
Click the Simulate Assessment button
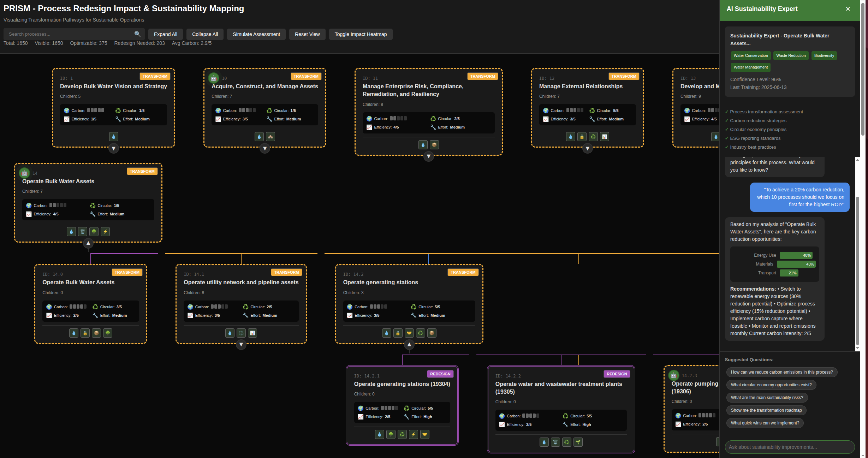click(x=256, y=34)
